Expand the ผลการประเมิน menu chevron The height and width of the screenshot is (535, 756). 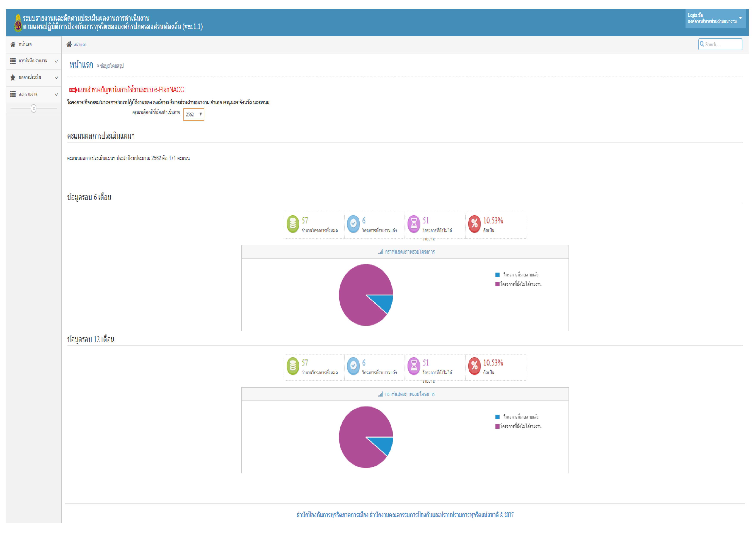pyautogui.click(x=56, y=78)
